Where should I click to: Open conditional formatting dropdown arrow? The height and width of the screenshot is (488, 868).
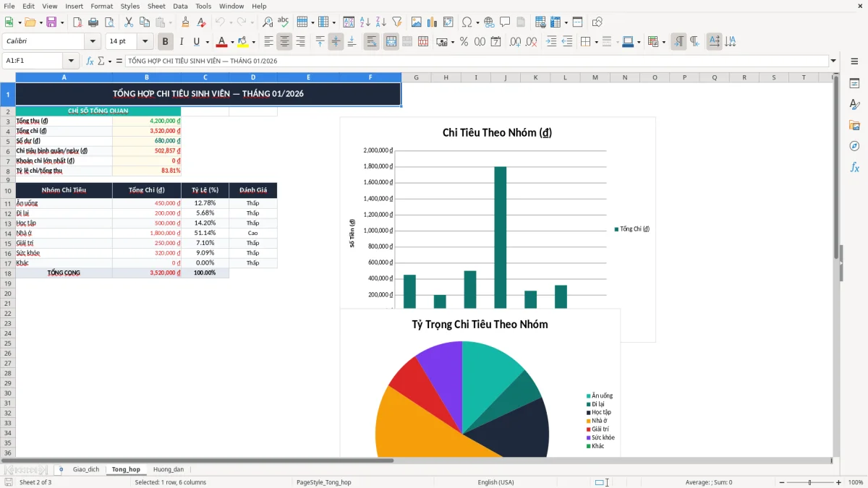point(663,42)
